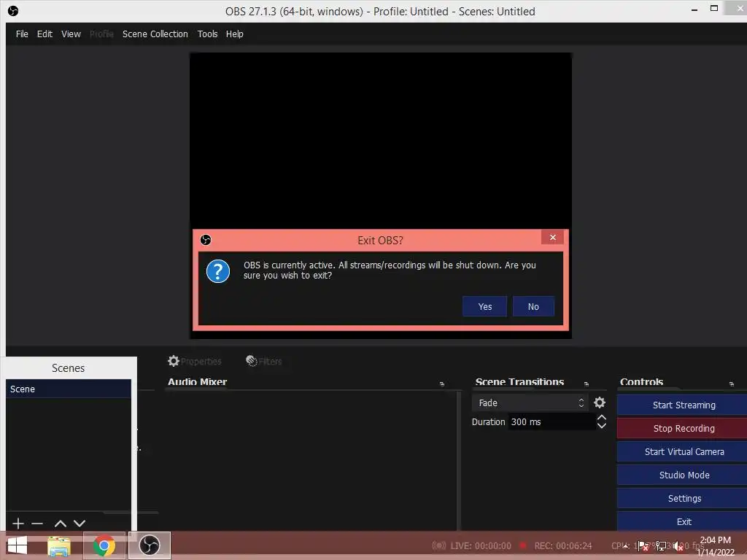
Task: Click the REC: 00:06:24 status text
Action: pos(562,545)
